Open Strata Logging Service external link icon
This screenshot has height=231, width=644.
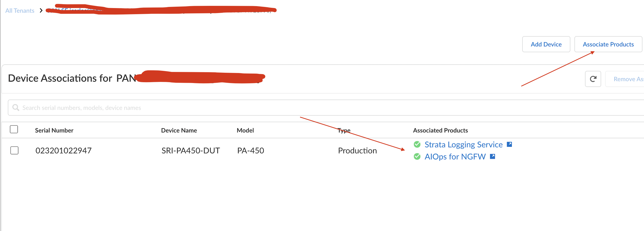coord(509,144)
